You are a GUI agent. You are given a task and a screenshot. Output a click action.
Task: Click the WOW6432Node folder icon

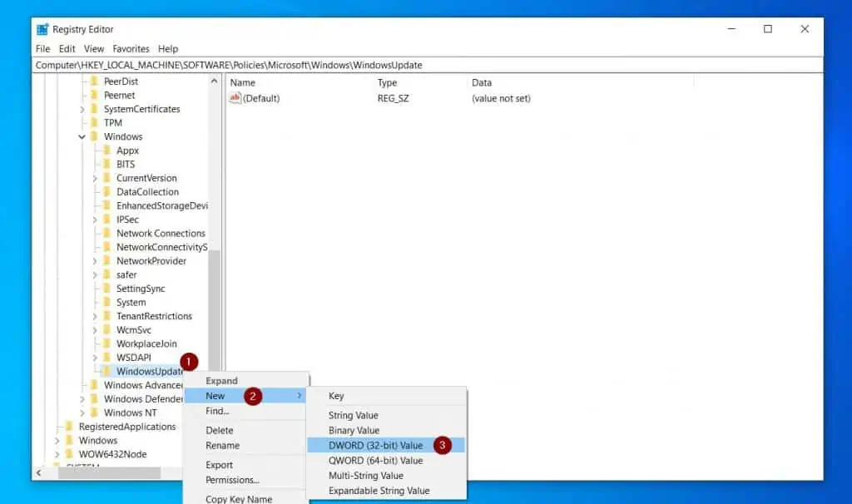(x=69, y=454)
